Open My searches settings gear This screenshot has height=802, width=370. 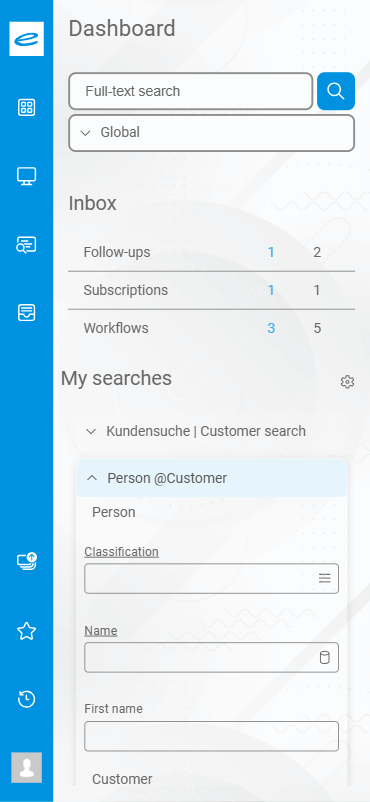(347, 382)
